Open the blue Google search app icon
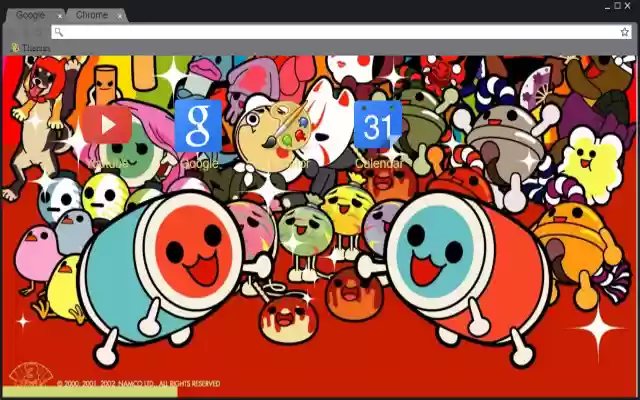 click(198, 126)
